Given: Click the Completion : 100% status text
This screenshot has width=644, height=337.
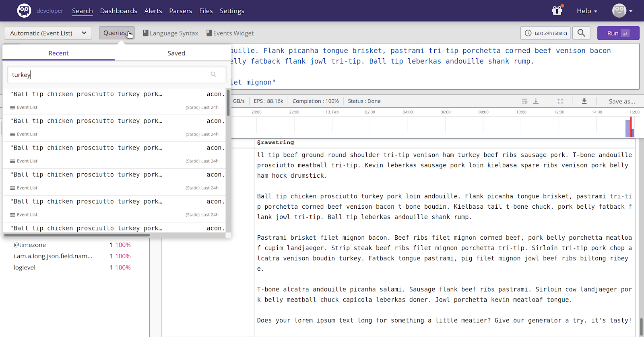Looking at the screenshot, I should [x=316, y=101].
